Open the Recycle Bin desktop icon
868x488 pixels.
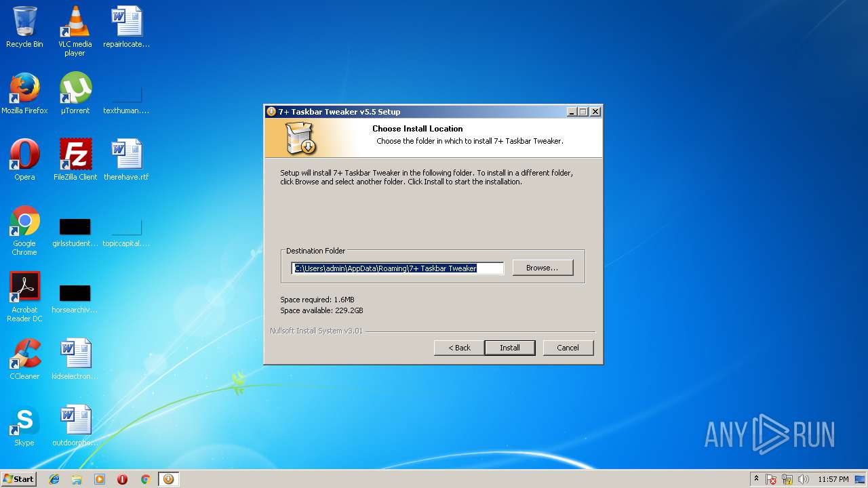[x=24, y=28]
